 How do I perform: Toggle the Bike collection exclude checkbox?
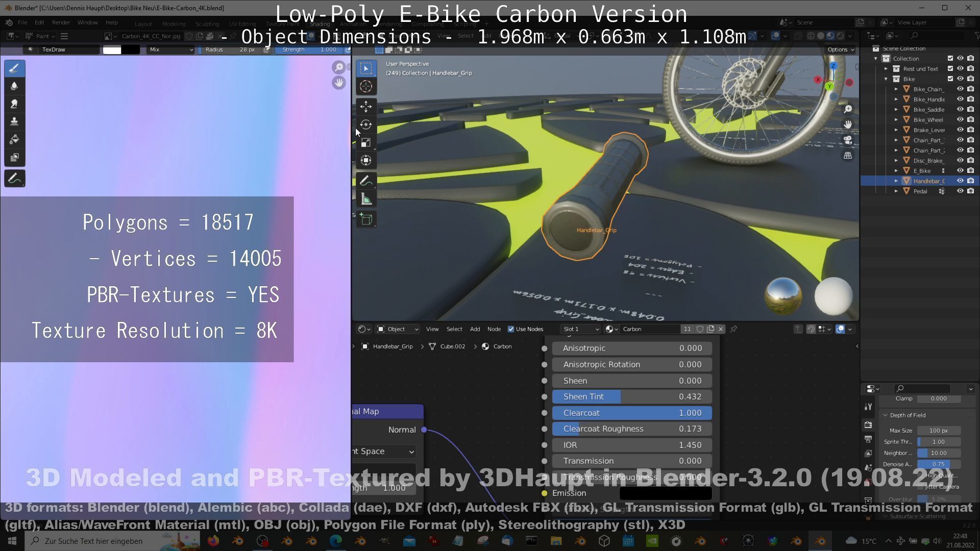pyautogui.click(x=950, y=79)
